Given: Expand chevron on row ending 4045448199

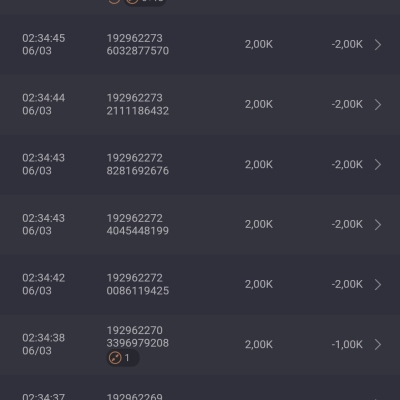Looking at the screenshot, I should (378, 225).
